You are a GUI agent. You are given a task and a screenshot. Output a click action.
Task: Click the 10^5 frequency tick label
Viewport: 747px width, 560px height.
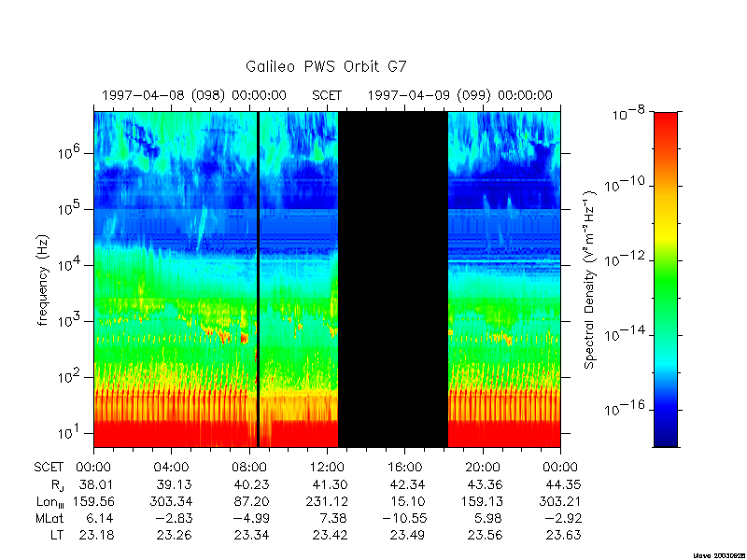pos(67,207)
